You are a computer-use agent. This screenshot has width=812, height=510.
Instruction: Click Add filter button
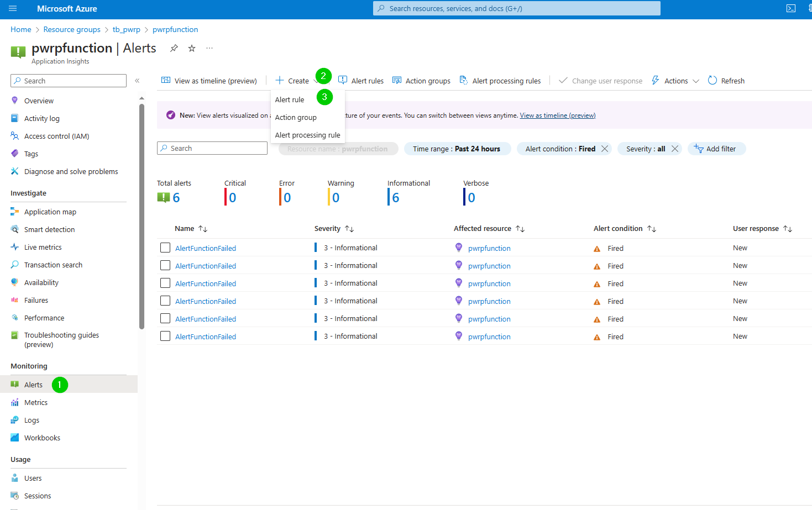point(716,149)
